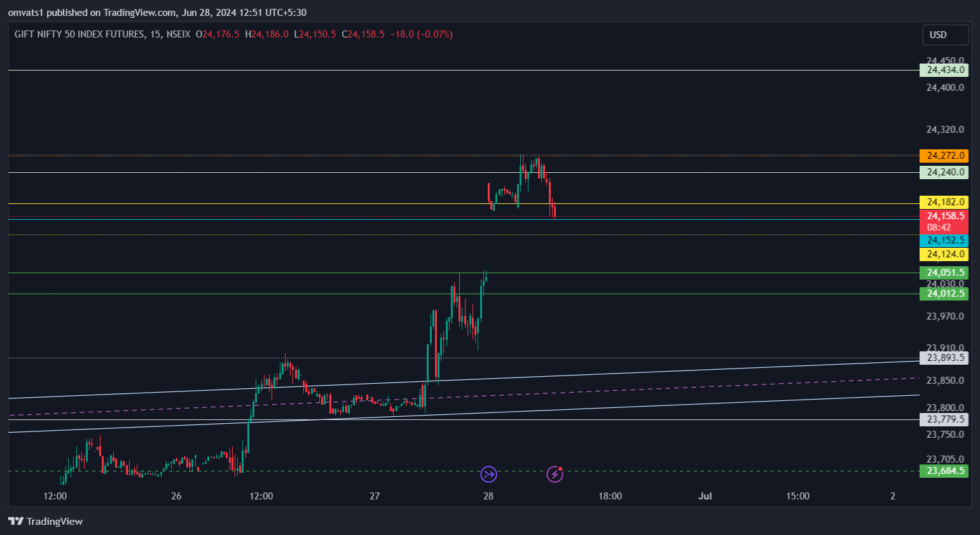
Task: Click the red 24,158.5 current price label
Action: click(944, 222)
